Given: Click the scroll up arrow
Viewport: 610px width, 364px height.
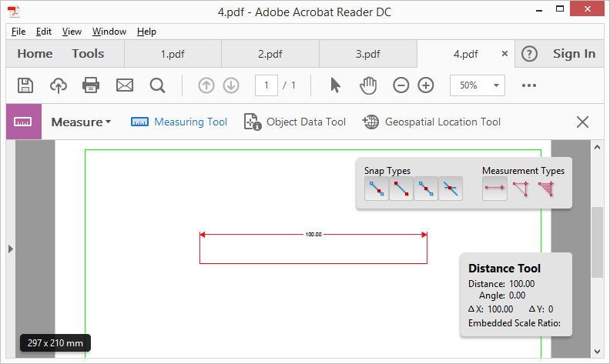Looking at the screenshot, I should (x=597, y=147).
